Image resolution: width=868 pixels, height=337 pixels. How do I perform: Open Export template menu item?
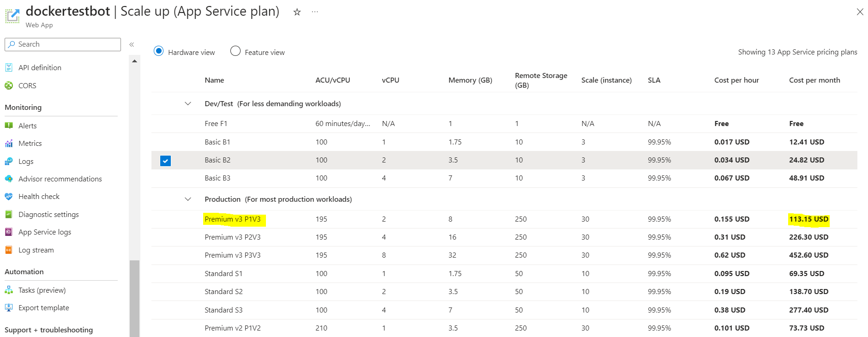(44, 307)
